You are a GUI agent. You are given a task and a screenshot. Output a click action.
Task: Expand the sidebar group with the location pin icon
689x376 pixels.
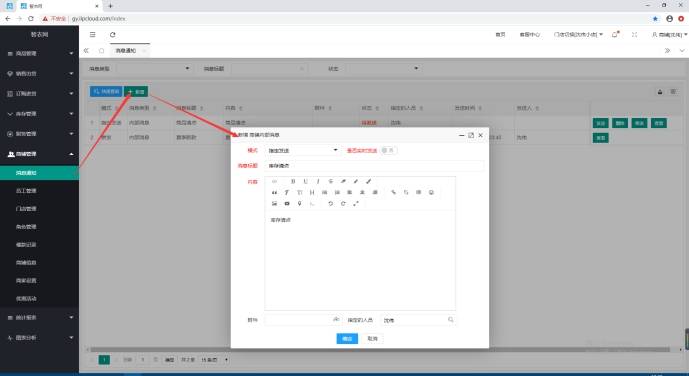point(40,73)
